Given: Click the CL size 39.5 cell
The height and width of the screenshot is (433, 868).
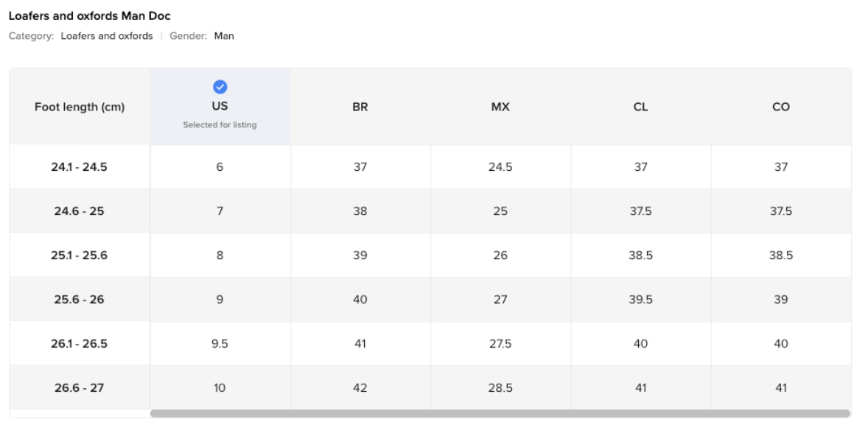Looking at the screenshot, I should click(x=640, y=299).
